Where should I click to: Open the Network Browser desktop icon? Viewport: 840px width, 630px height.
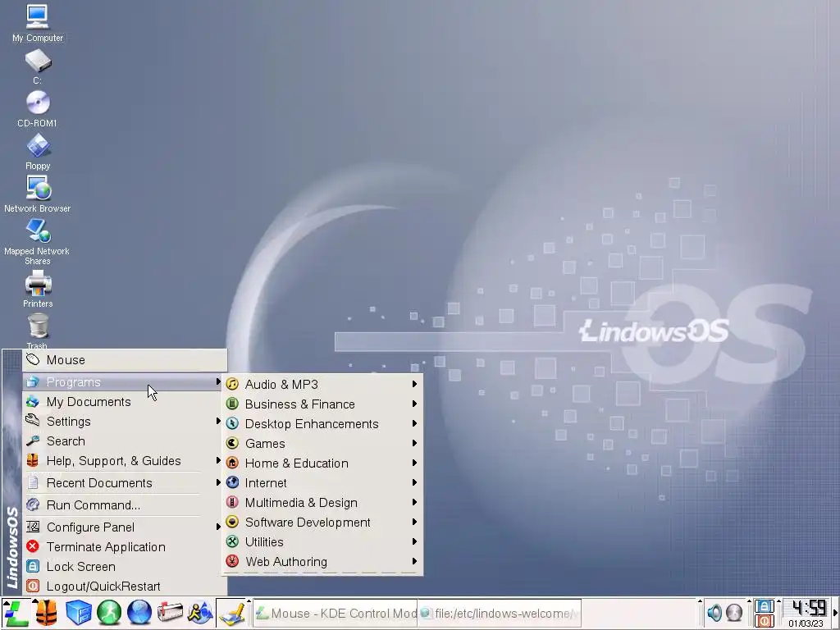38,194
